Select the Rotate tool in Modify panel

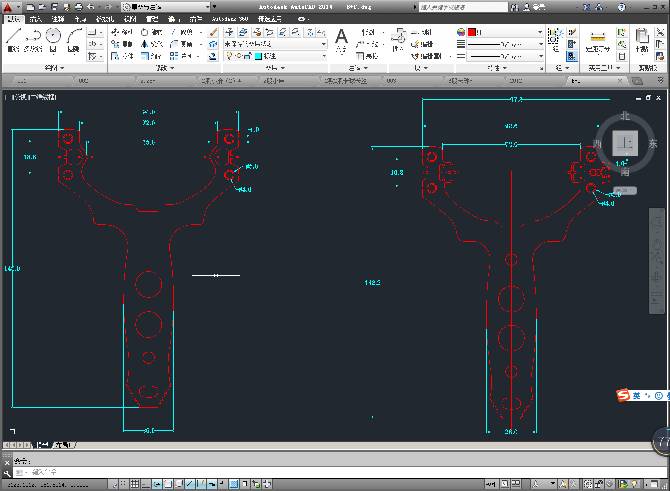tap(151, 32)
